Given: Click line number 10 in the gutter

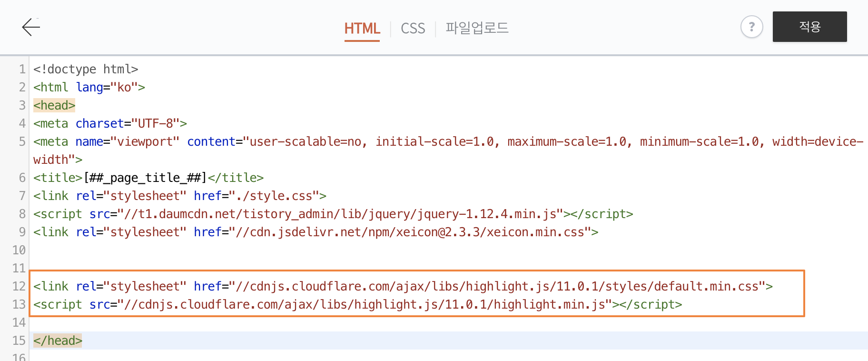Looking at the screenshot, I should click(19, 250).
